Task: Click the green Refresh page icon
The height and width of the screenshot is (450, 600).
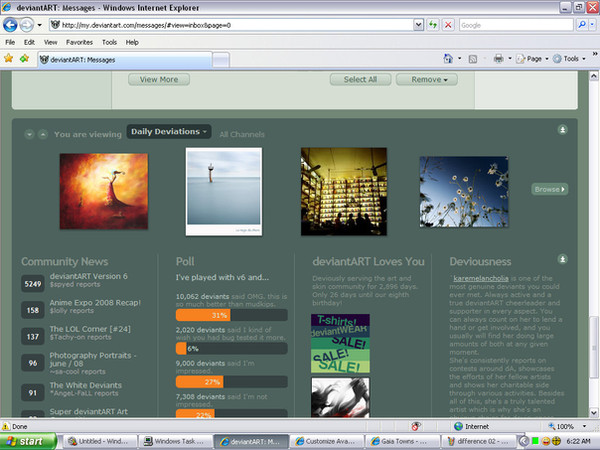Action: [x=433, y=25]
